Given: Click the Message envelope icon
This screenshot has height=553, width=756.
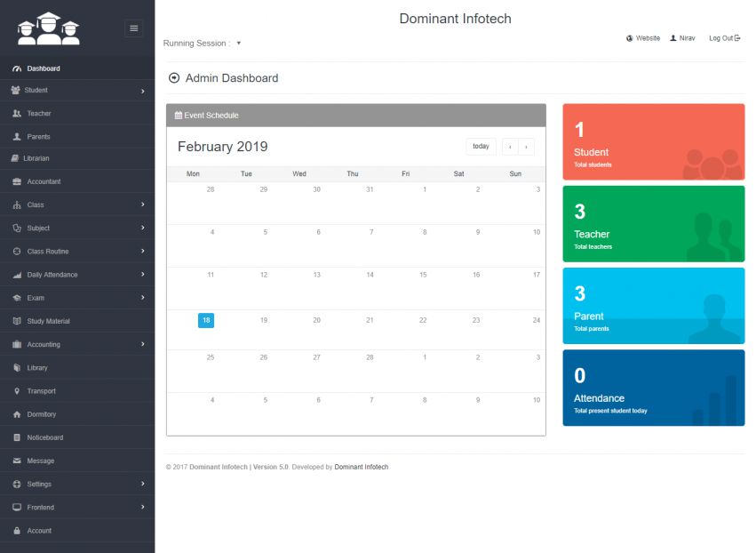Looking at the screenshot, I should (17, 461).
